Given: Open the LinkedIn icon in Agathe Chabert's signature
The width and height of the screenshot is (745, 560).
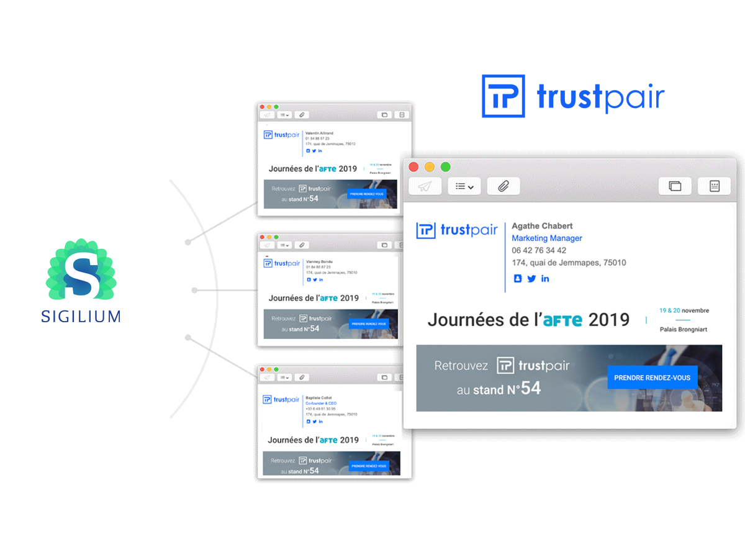Looking at the screenshot, I should point(545,279).
